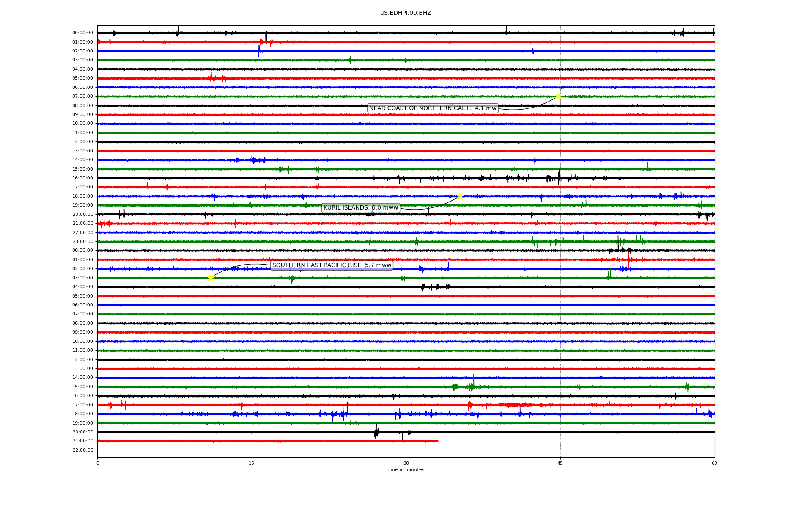Viewport: 812px width, 508px height.
Task: Click the 21:00:00 label of the truncated red trace
Action: [x=82, y=441]
